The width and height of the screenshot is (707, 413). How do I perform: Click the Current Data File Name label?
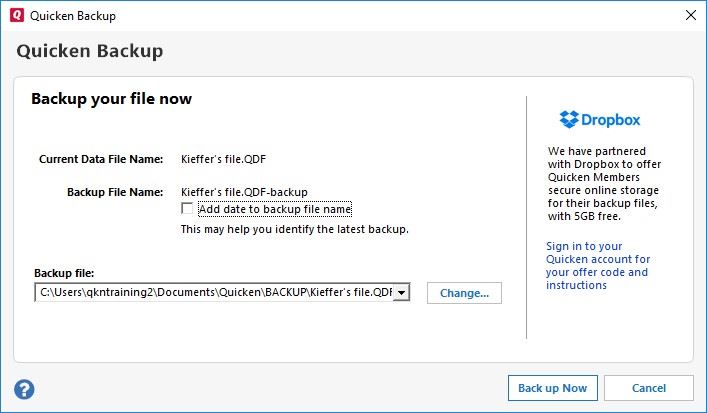[100, 159]
